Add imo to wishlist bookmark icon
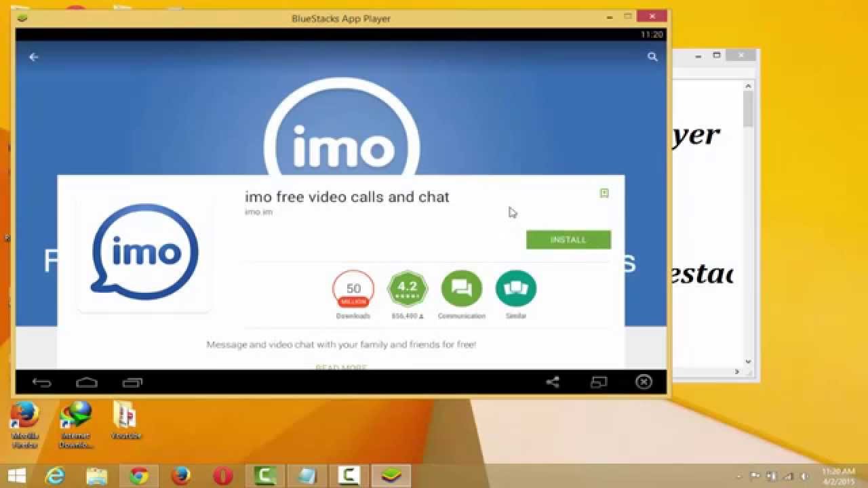Image resolution: width=868 pixels, height=488 pixels. coord(604,193)
